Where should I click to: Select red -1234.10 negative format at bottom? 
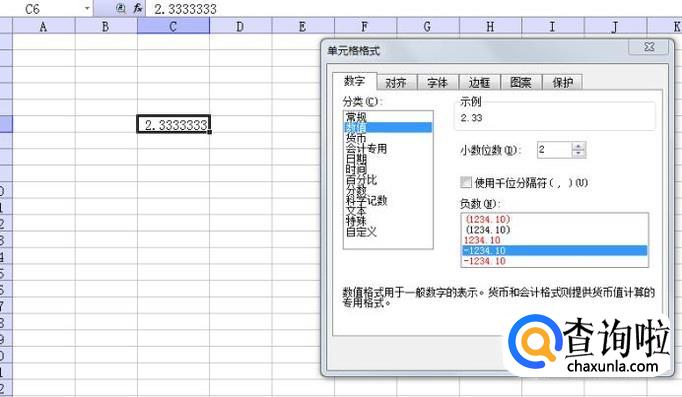pos(485,261)
